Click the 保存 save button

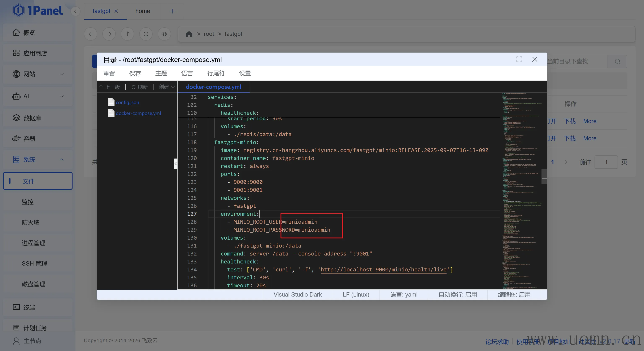pos(135,73)
